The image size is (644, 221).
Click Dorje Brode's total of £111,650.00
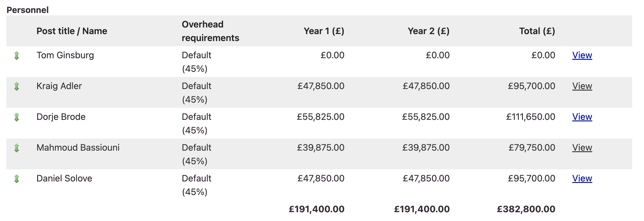[530, 117]
